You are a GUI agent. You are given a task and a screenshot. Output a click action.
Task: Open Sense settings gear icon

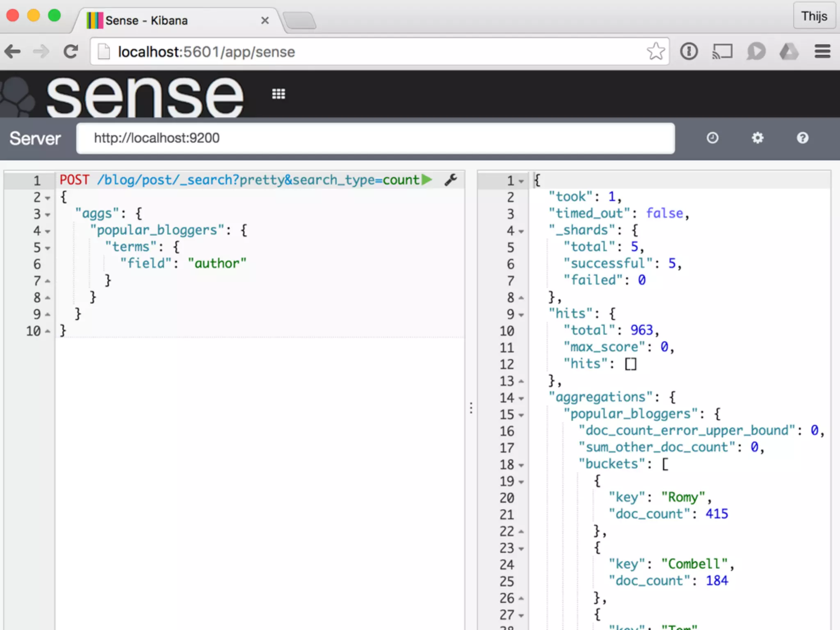[757, 138]
